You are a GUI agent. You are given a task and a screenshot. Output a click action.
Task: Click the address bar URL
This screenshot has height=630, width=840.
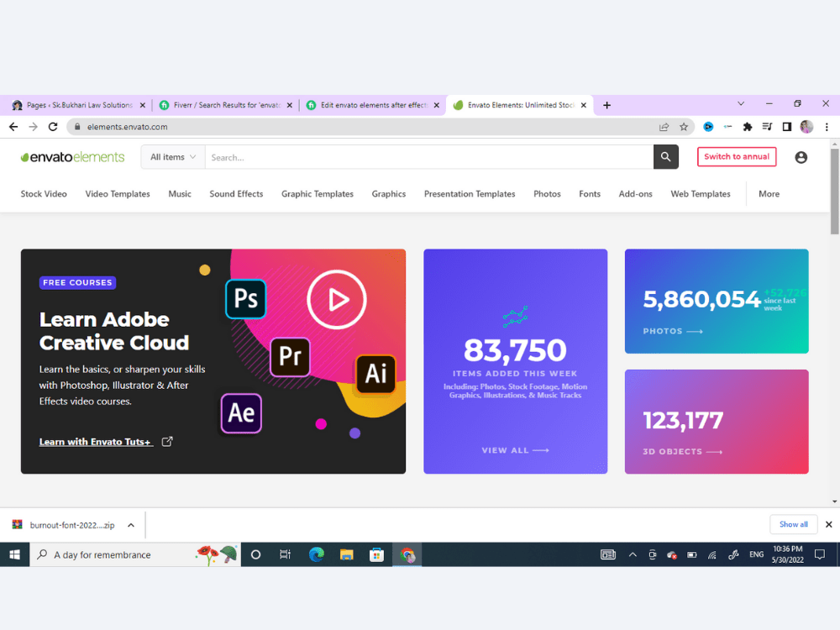(x=128, y=127)
